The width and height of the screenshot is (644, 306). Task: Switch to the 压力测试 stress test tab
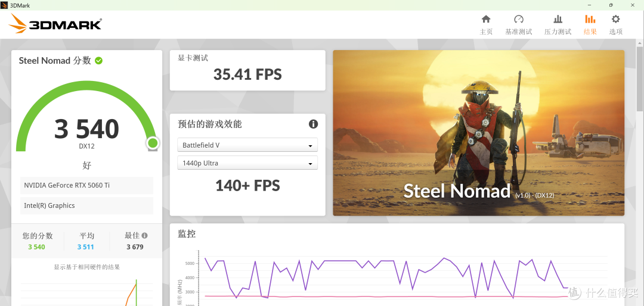[x=558, y=24]
